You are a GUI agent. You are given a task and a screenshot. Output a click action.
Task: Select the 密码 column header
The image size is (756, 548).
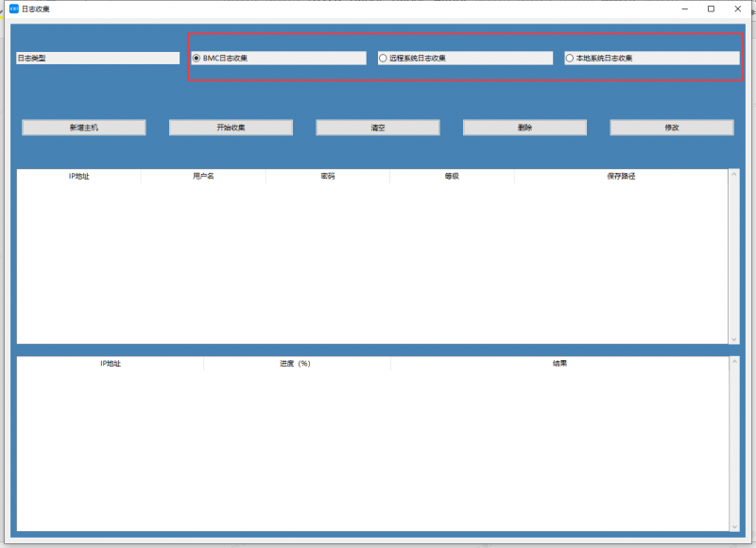[x=327, y=177]
